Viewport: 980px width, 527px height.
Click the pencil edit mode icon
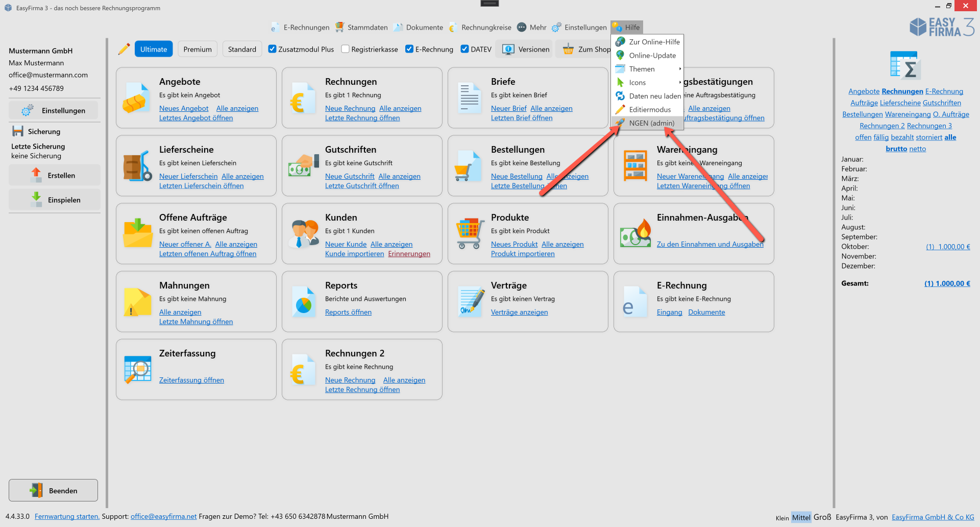tap(124, 49)
